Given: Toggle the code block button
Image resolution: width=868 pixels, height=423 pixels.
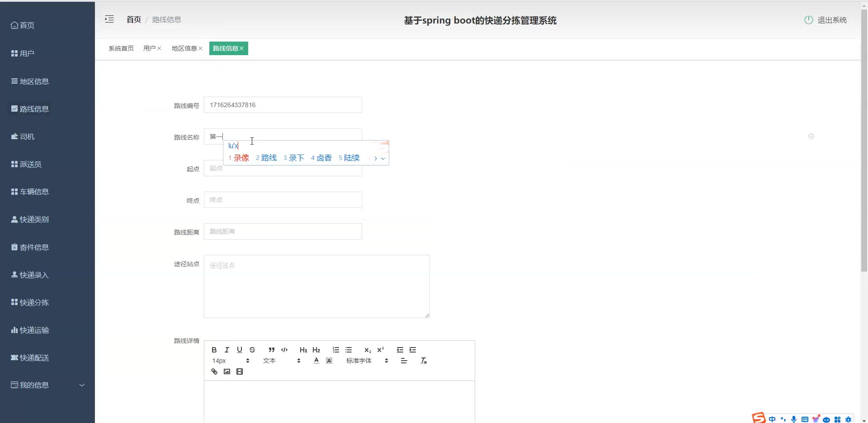Looking at the screenshot, I should point(284,350).
